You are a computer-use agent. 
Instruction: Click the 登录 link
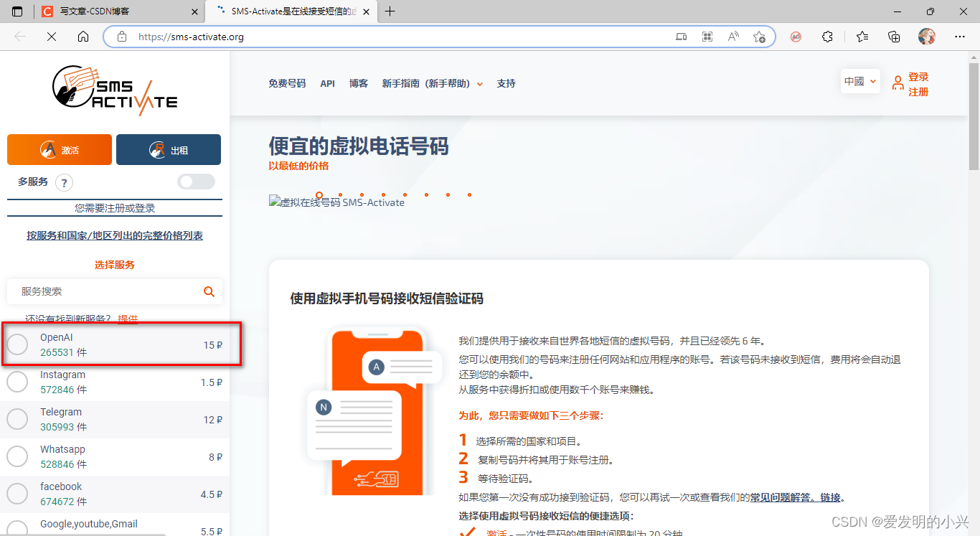pos(918,77)
